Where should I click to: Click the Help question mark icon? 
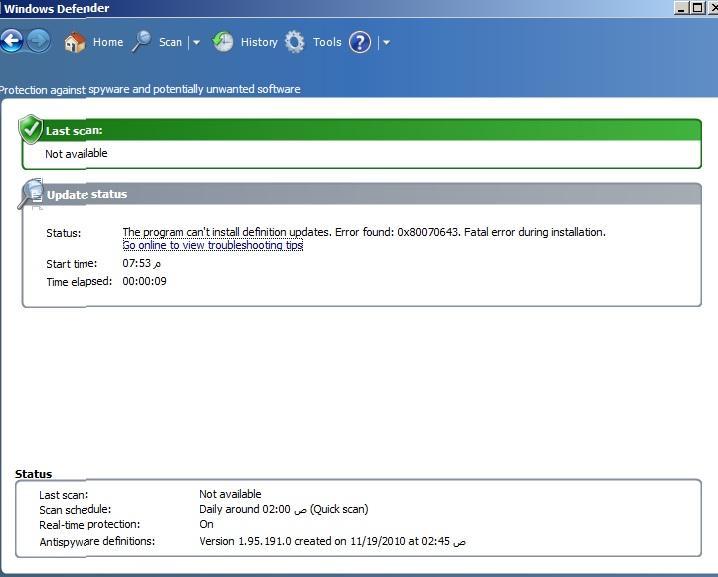click(x=360, y=42)
